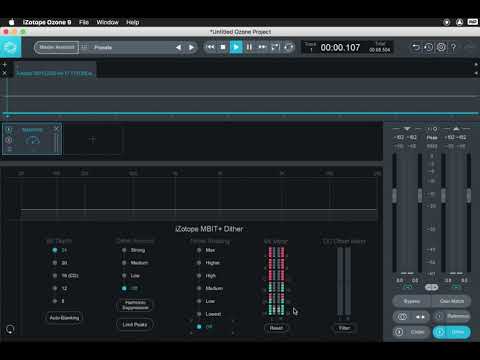
Task: Toggle the loop region icon
Action: click(x=275, y=47)
